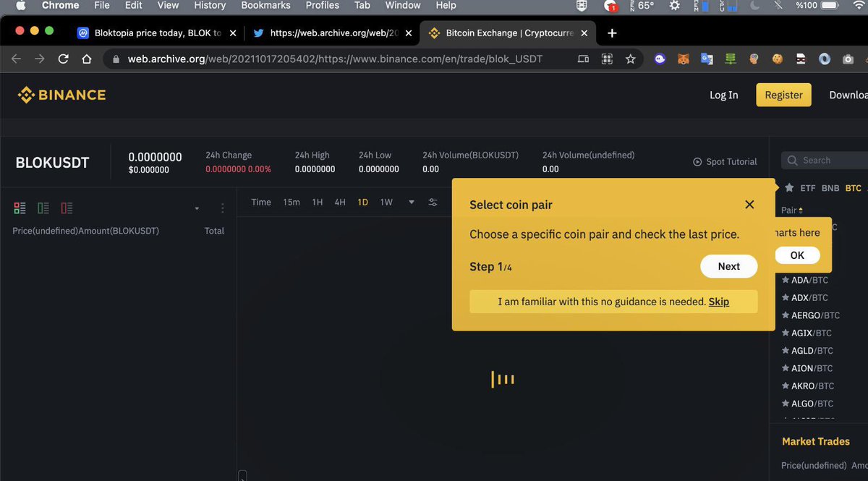
Task: Select the combined buy/sell order book view
Action: click(19, 208)
